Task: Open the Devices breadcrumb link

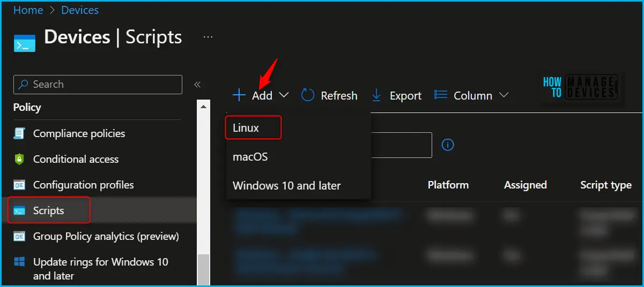Action: 80,10
